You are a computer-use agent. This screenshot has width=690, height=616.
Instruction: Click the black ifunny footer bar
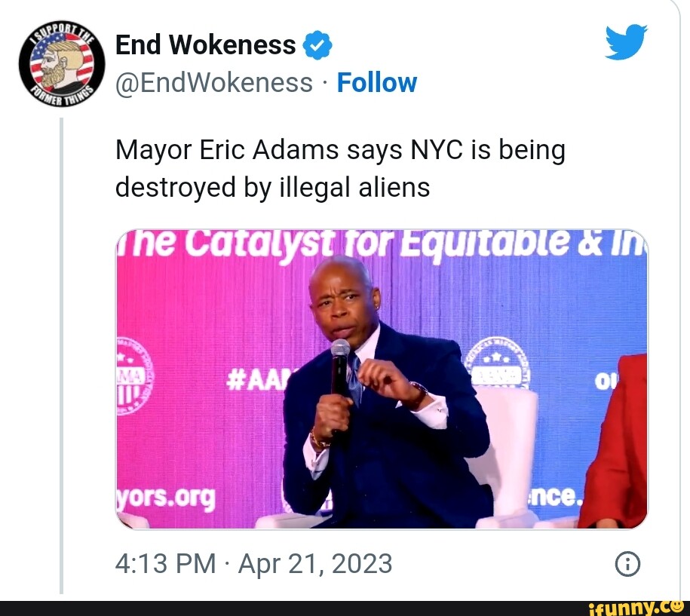345,608
